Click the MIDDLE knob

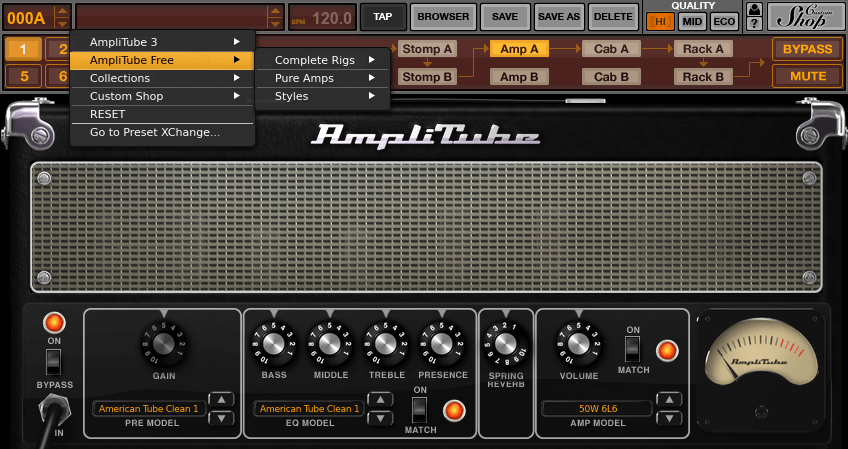[x=330, y=343]
